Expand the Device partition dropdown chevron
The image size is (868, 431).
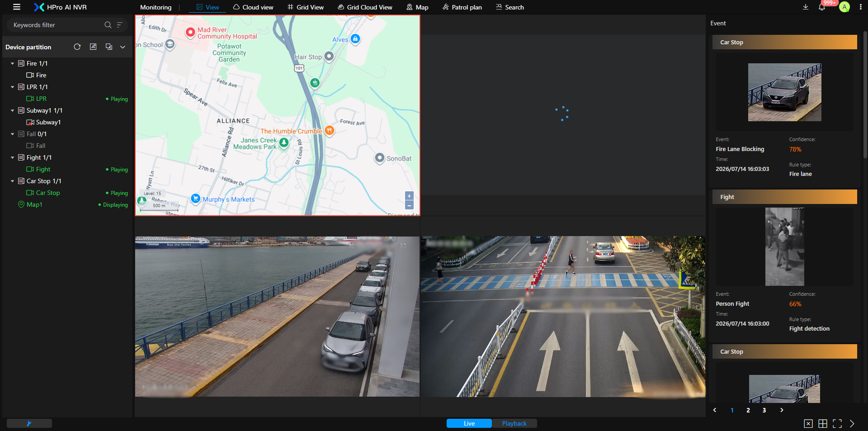[123, 47]
